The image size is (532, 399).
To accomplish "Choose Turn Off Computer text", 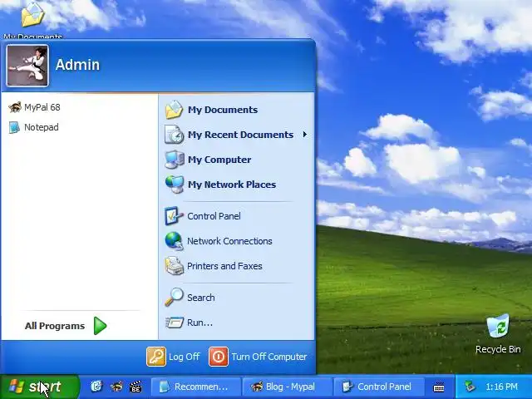I will (x=269, y=357).
